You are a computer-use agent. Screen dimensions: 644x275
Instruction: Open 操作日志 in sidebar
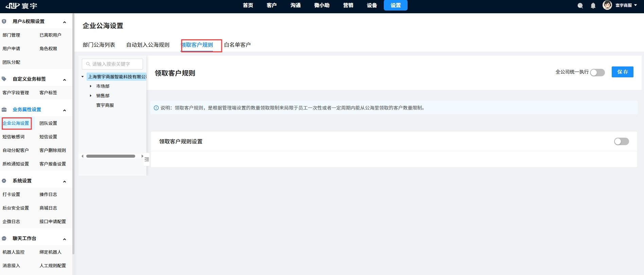[x=48, y=194]
